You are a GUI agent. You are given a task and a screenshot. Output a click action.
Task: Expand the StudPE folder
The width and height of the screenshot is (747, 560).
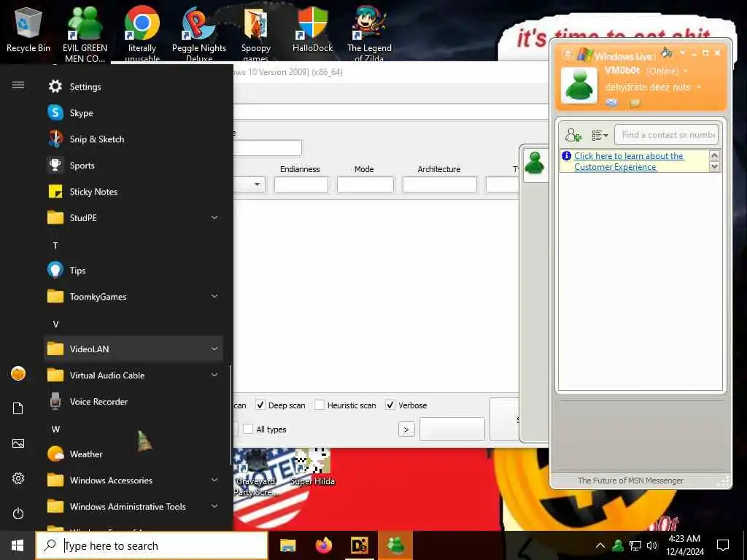(133, 217)
